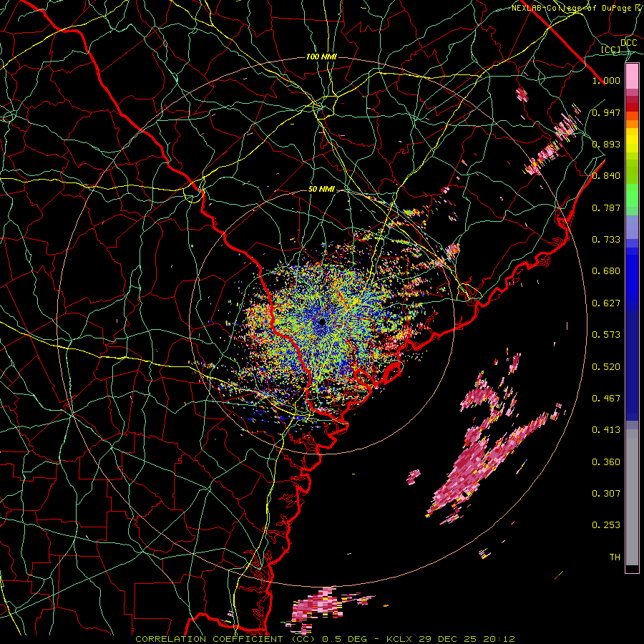Select the 0.253 value on the scale
Viewport: 644px width, 644px height.
[606, 525]
